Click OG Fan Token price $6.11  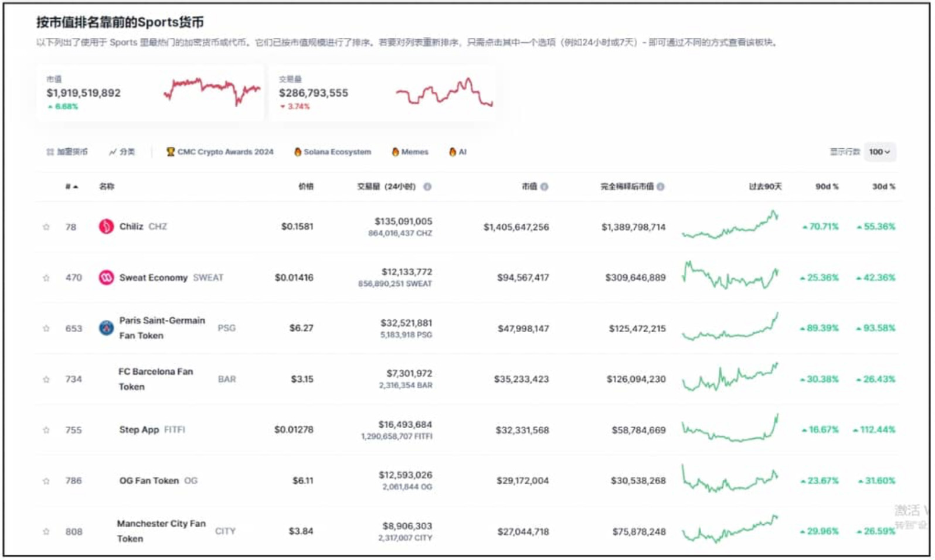coord(303,481)
